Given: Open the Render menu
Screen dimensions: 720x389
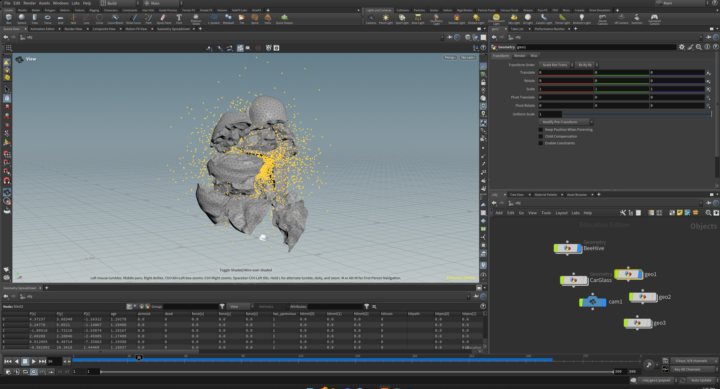Looking at the screenshot, I should [29, 3].
